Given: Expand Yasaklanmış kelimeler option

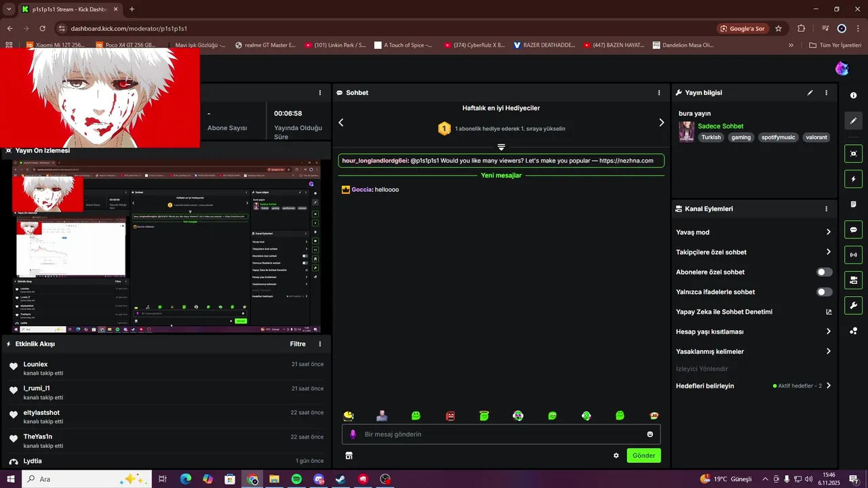Looking at the screenshot, I should pos(752,352).
